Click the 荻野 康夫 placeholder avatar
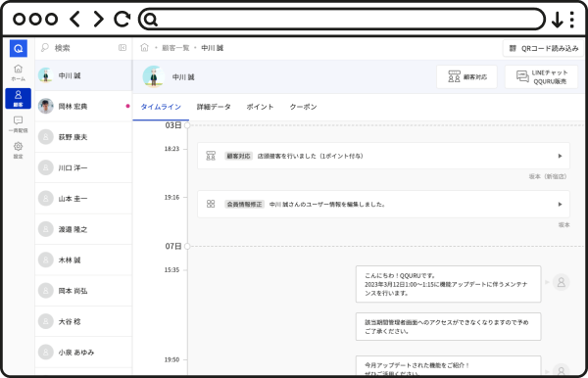The width and height of the screenshot is (588, 378). tap(46, 137)
